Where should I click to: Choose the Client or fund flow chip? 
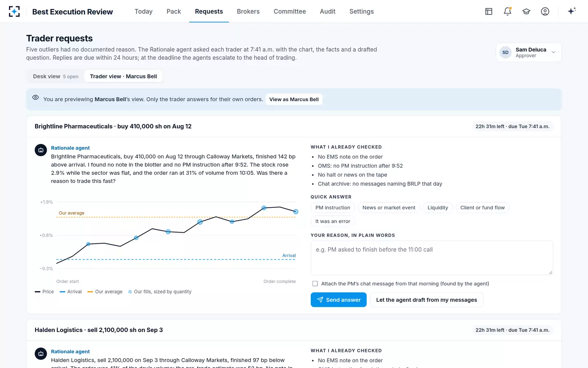[x=482, y=208]
